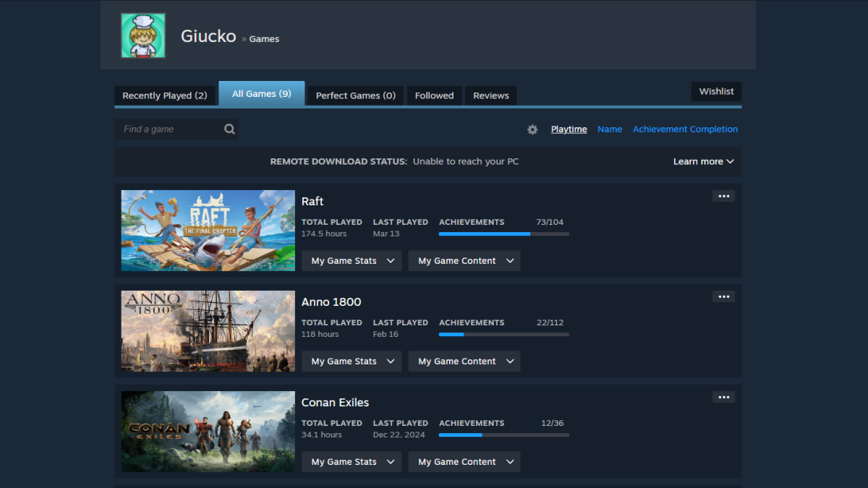Open the Raft game title

point(312,202)
